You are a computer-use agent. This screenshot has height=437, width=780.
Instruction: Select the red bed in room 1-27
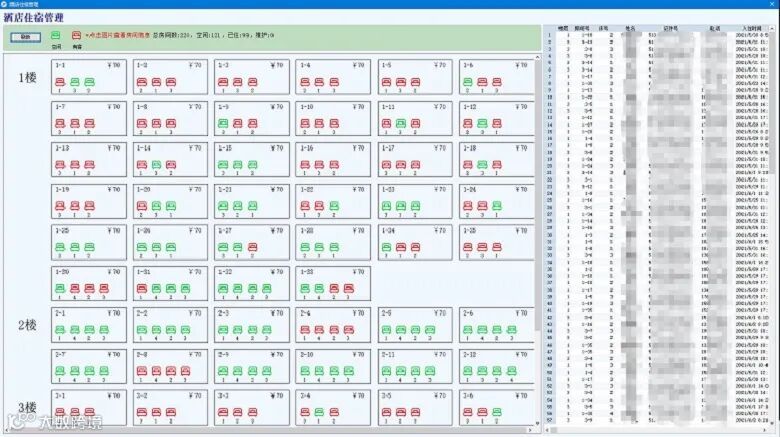pyautogui.click(x=252, y=247)
